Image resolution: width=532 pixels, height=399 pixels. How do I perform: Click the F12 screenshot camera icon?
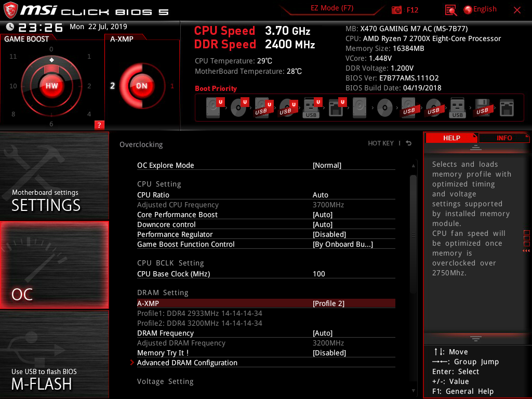(x=396, y=10)
